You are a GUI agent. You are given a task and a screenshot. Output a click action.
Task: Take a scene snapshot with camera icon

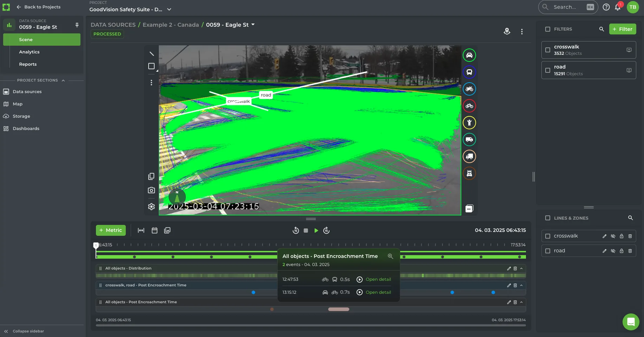click(151, 190)
